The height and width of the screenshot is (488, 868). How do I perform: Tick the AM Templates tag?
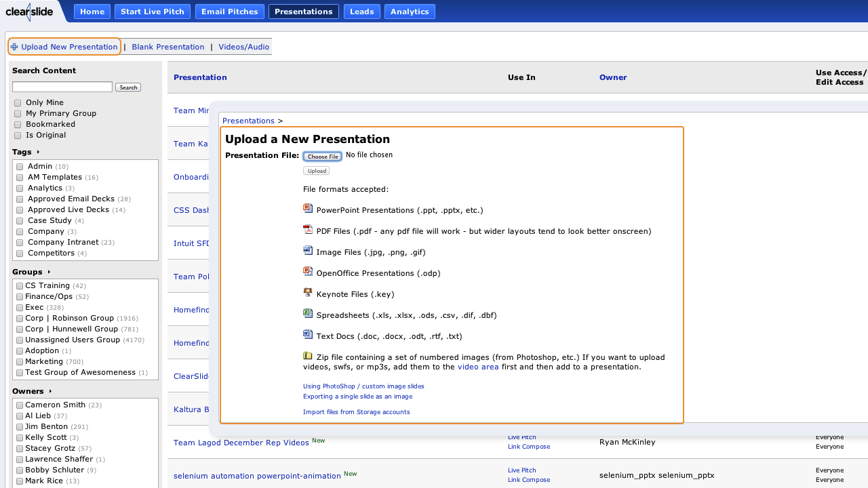pos(20,178)
